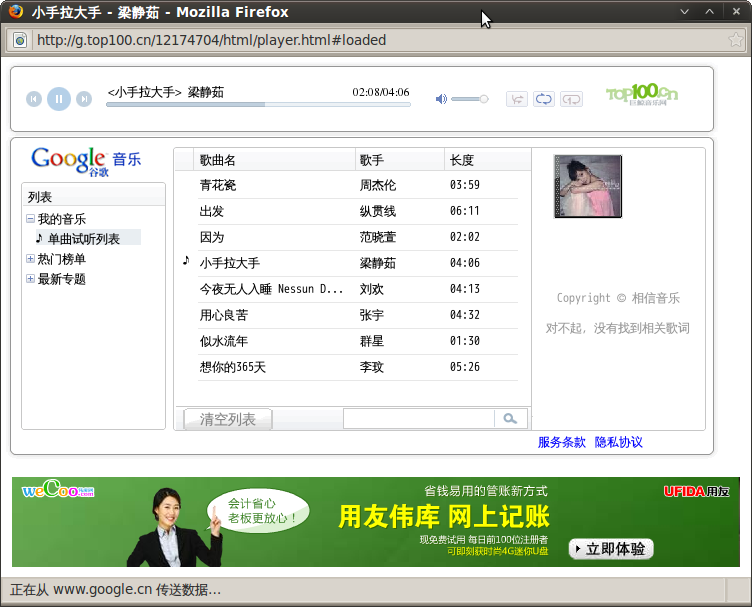Expand the 最新专题 tree node

[x=30, y=279]
